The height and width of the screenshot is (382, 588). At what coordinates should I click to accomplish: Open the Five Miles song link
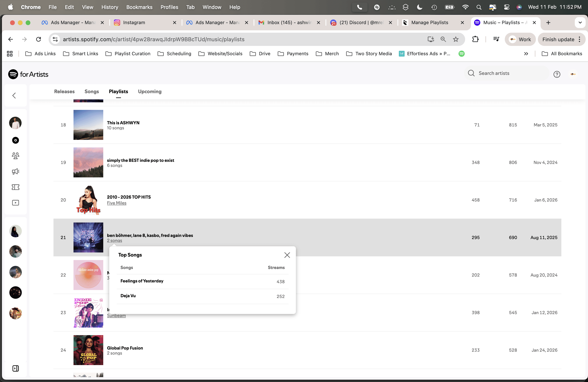[x=117, y=203]
